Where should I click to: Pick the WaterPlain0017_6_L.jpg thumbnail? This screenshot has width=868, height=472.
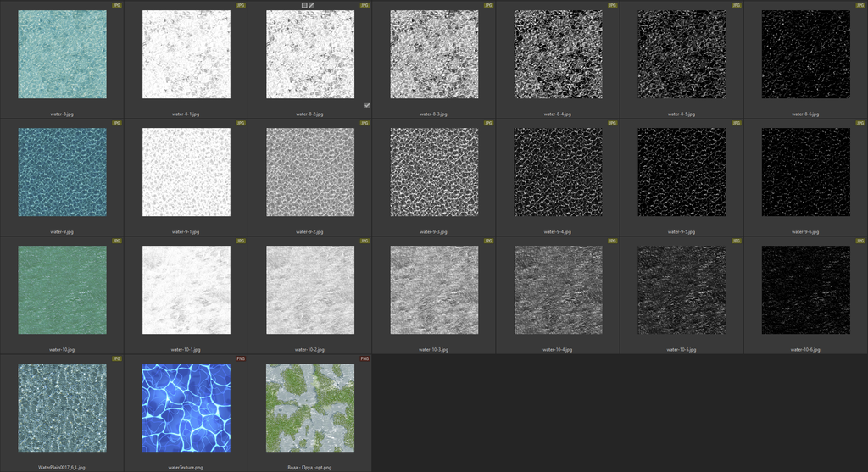click(62, 408)
